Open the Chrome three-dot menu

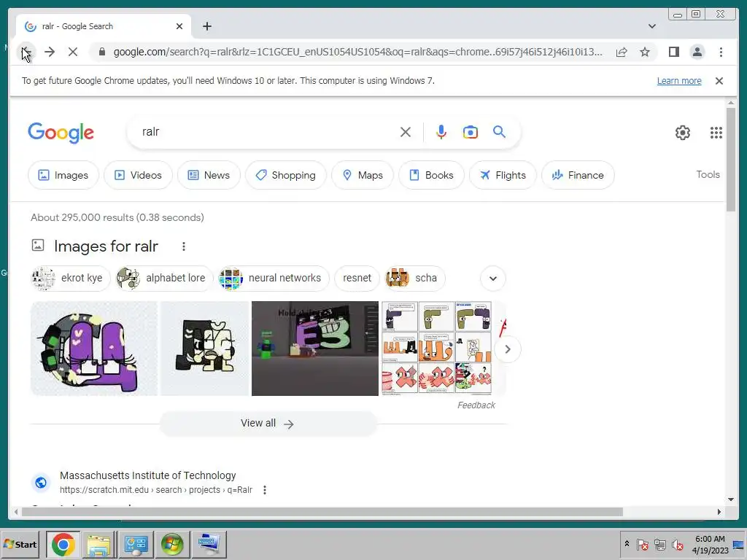721,52
